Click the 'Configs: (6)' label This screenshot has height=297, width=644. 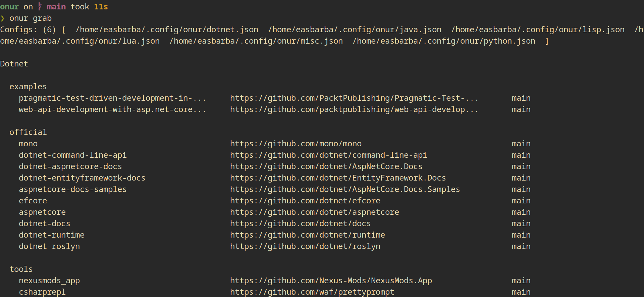pyautogui.click(x=28, y=30)
